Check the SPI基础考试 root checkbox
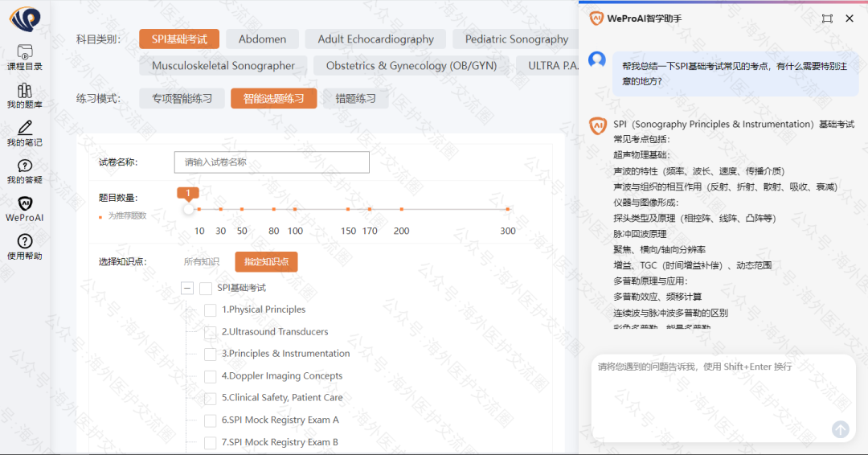 coord(206,288)
